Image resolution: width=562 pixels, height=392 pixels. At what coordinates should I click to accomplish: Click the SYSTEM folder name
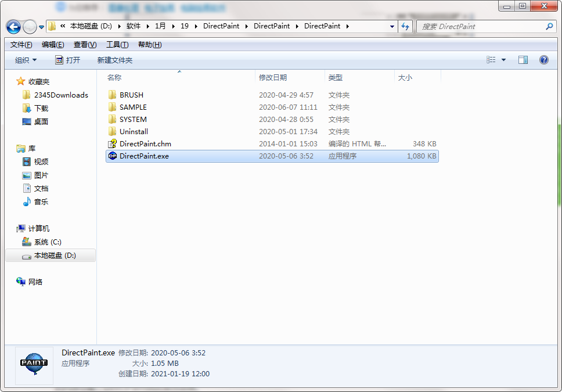[133, 120]
